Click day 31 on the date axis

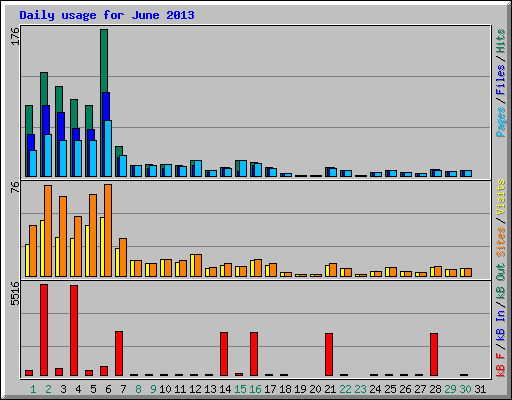point(480,389)
